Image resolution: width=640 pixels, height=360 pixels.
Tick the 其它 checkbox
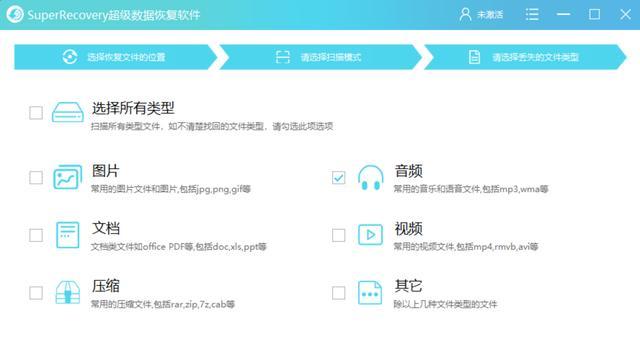pos(338,293)
